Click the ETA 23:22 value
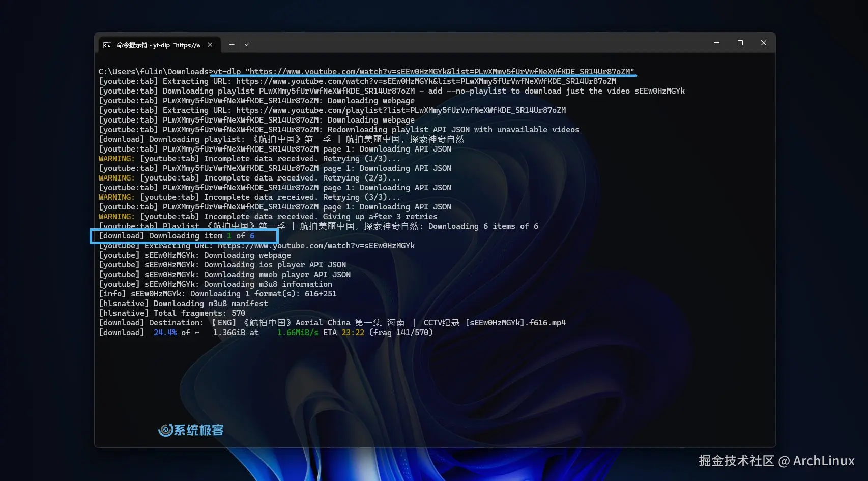The height and width of the screenshot is (481, 868). point(343,333)
